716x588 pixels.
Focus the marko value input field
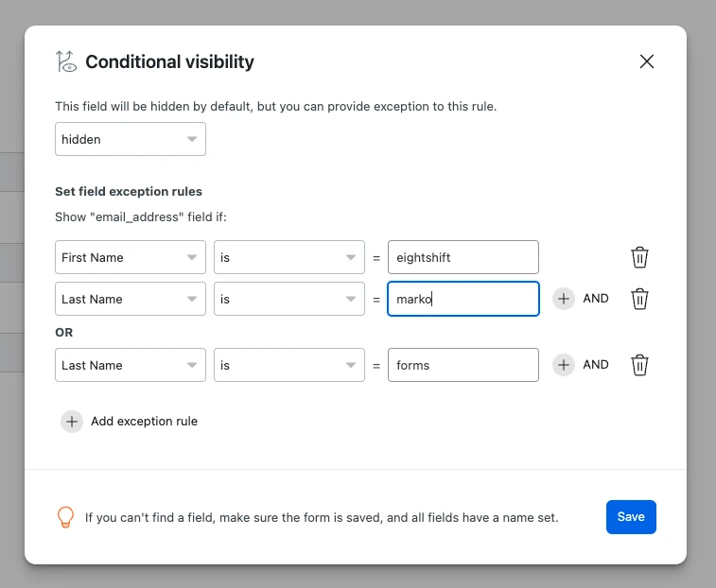[463, 299]
